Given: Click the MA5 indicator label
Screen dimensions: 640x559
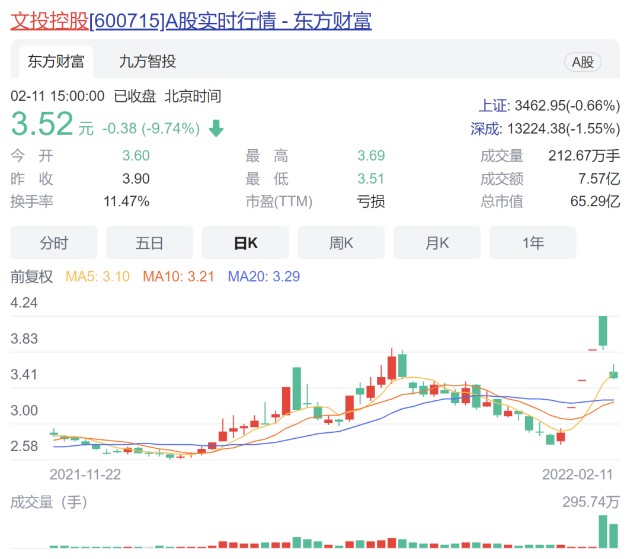Looking at the screenshot, I should (98, 277).
